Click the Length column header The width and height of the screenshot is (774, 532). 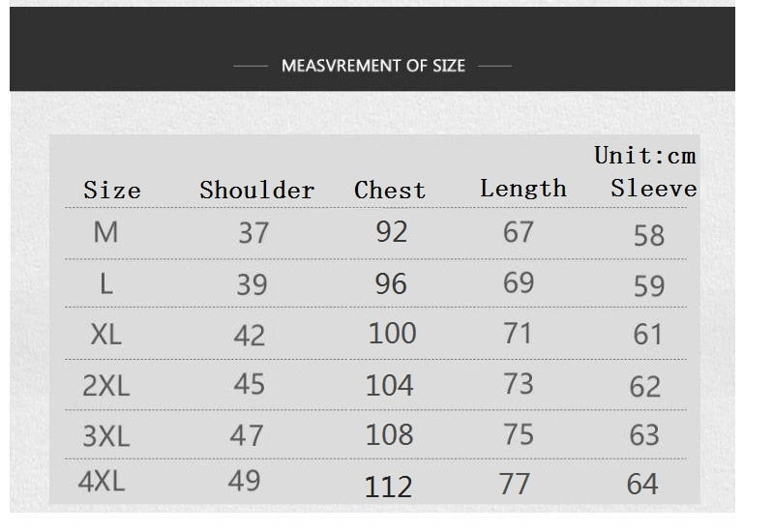[x=523, y=189]
